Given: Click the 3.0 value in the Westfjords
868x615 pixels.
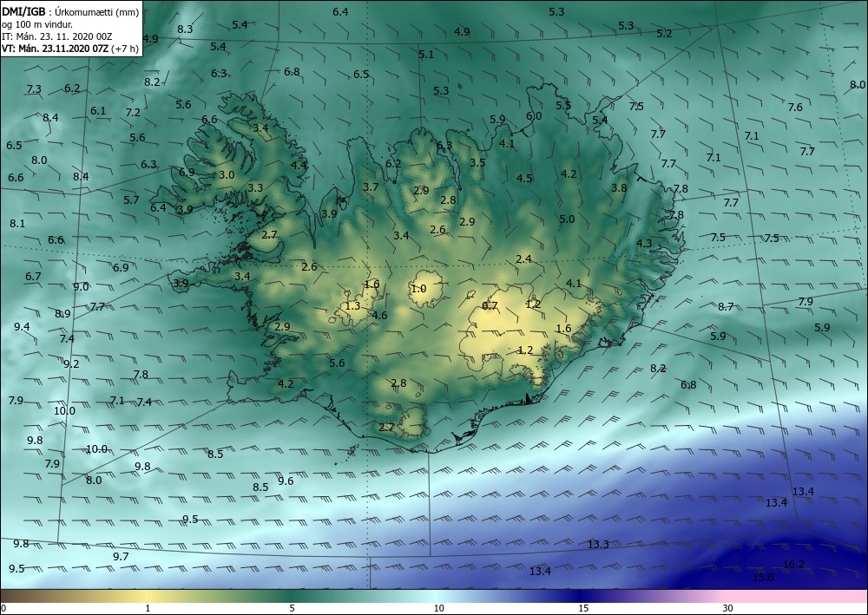Looking at the screenshot, I should point(227,174).
